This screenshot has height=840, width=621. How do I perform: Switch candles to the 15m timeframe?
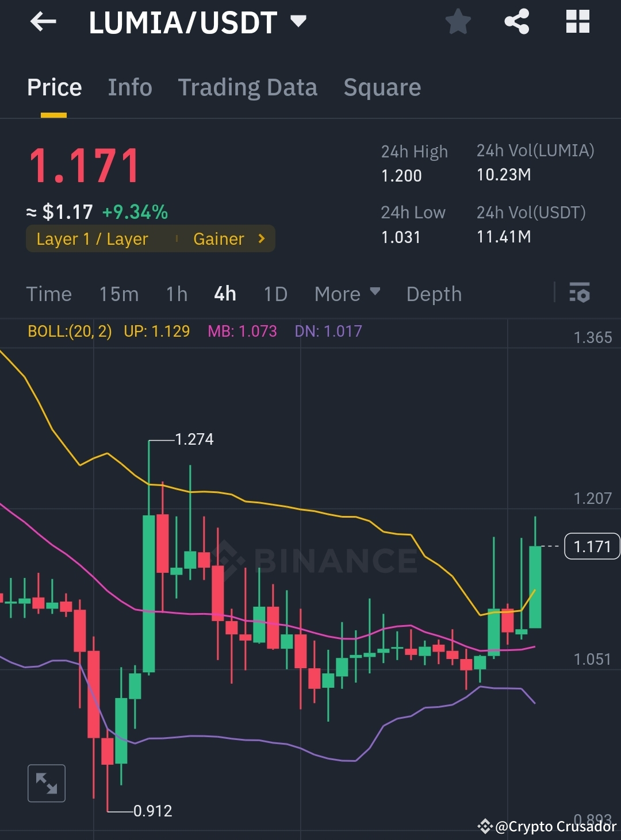118,294
